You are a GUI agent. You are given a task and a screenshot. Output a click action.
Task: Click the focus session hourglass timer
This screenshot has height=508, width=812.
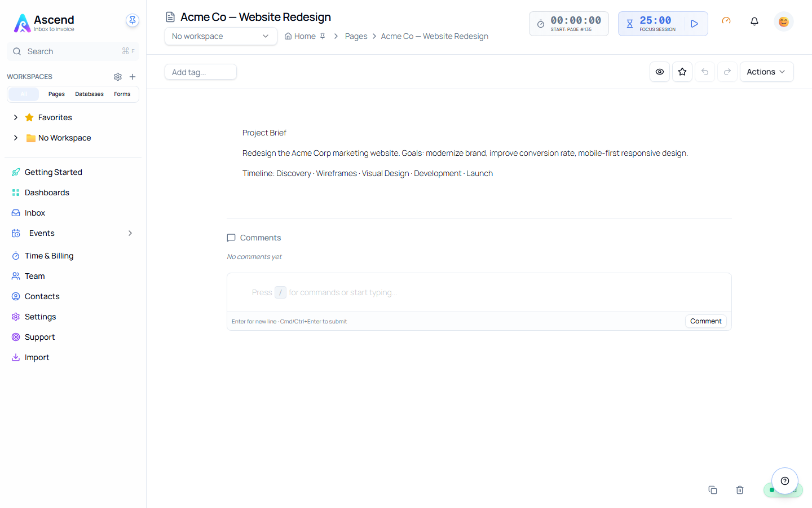[630, 24]
